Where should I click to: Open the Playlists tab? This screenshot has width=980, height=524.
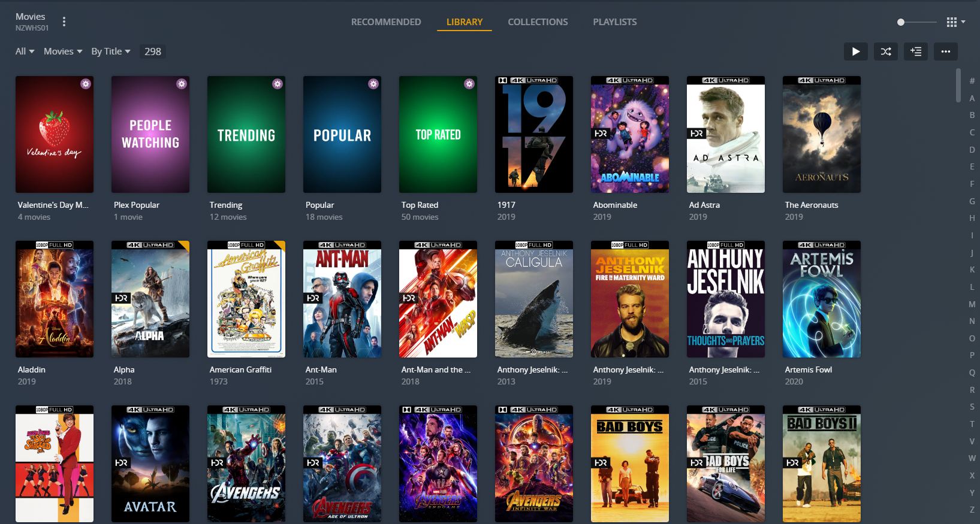pos(614,22)
